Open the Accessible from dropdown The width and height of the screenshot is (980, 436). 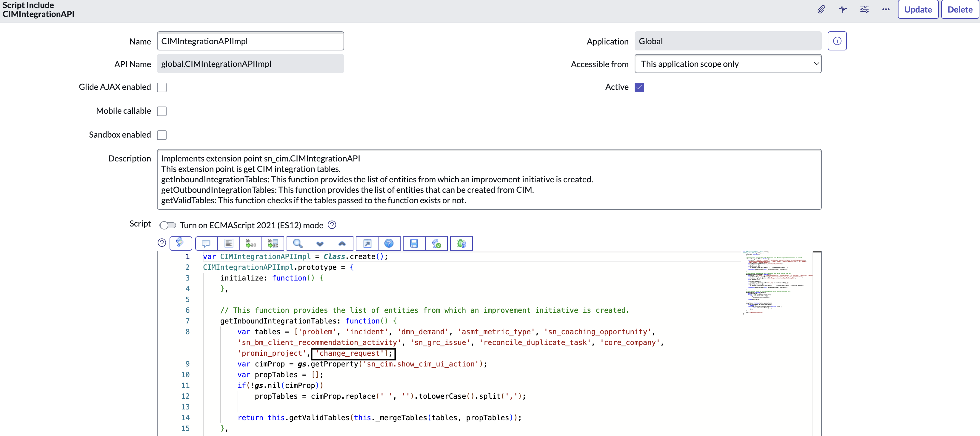point(728,64)
